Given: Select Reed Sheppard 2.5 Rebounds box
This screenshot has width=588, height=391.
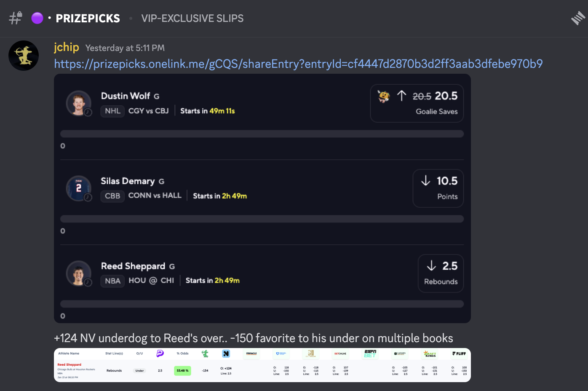Looking at the screenshot, I should [x=441, y=273].
